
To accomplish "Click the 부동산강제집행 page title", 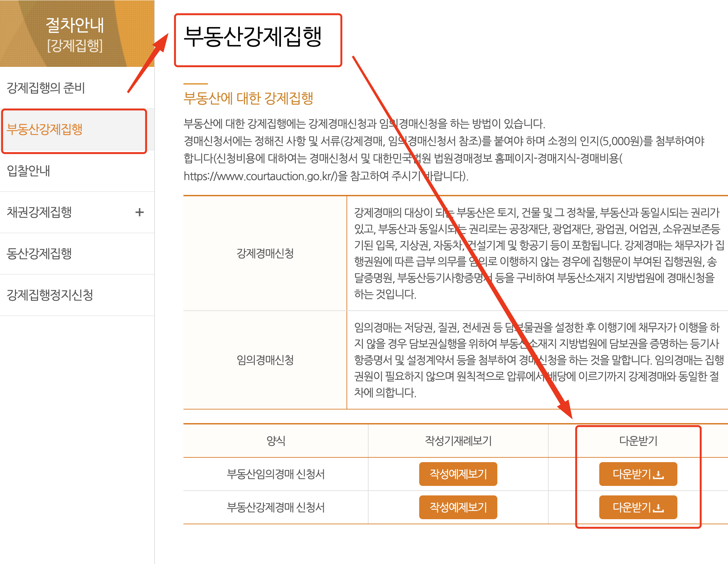I will point(252,37).
